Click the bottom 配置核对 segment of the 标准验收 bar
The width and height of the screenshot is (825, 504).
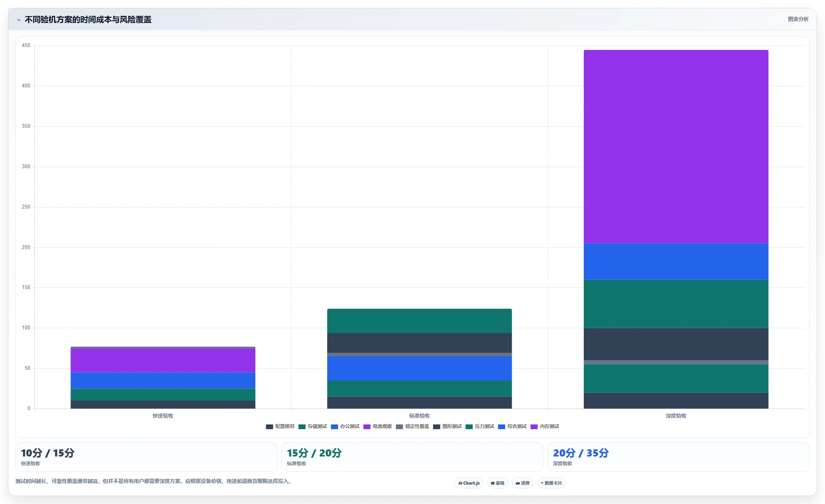(x=419, y=403)
